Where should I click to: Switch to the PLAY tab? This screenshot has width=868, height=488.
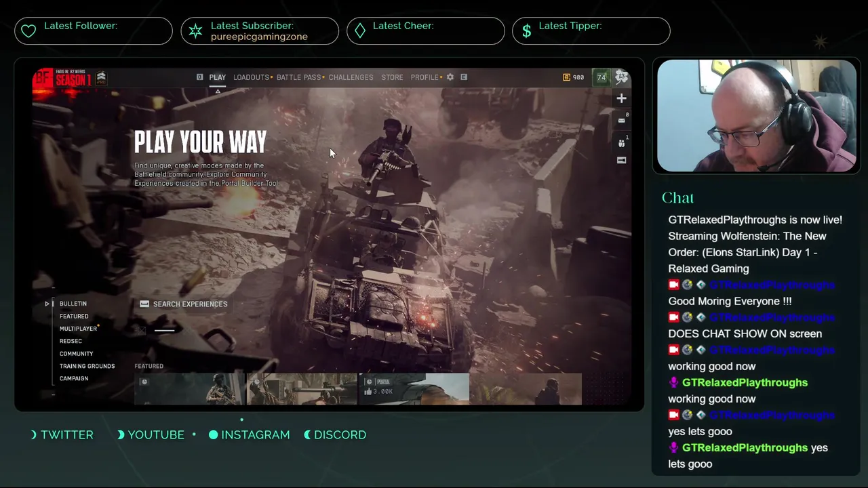[217, 77]
